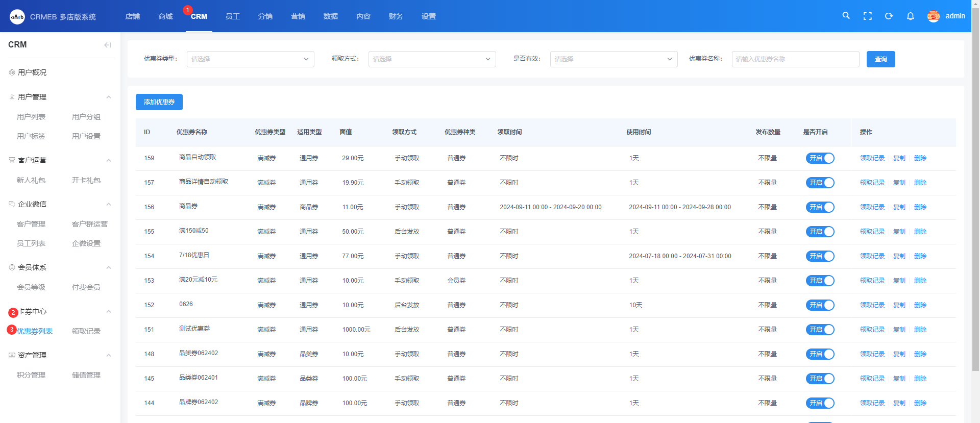980x423 pixels.
Task: Switch to the 营销 top menu
Action: pyautogui.click(x=298, y=16)
